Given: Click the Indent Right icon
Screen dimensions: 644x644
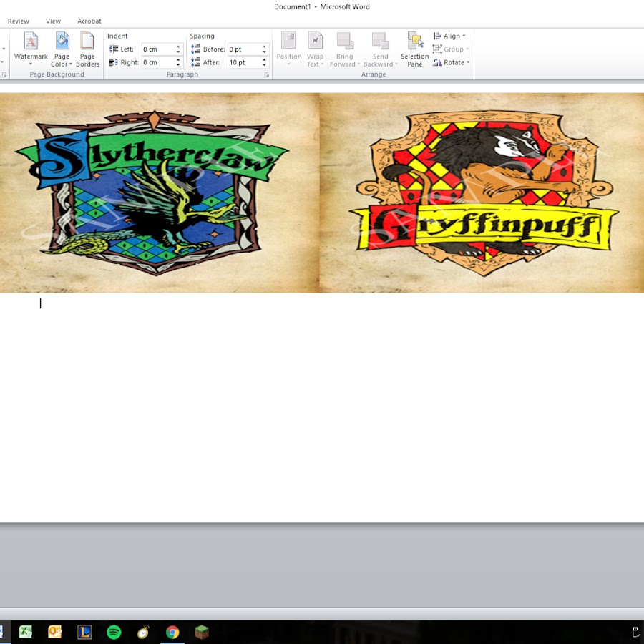Looking at the screenshot, I should point(113,62).
